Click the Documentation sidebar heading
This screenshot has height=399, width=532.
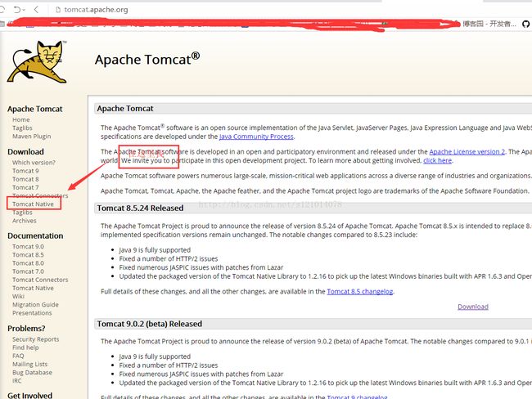point(35,235)
